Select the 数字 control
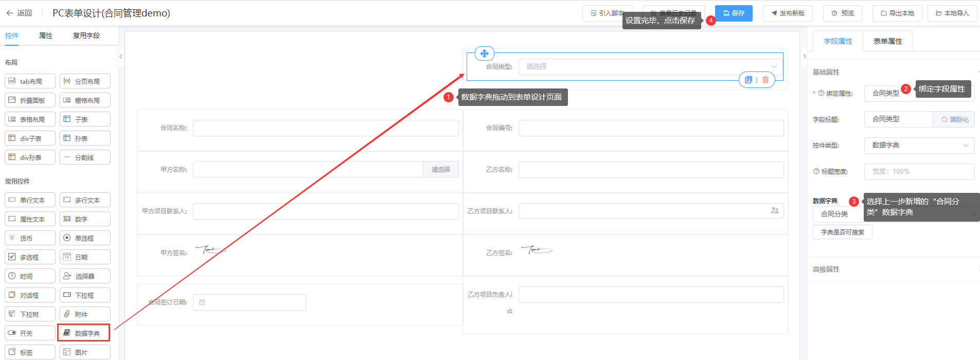Viewport: 980px width, 360px height. click(x=85, y=219)
